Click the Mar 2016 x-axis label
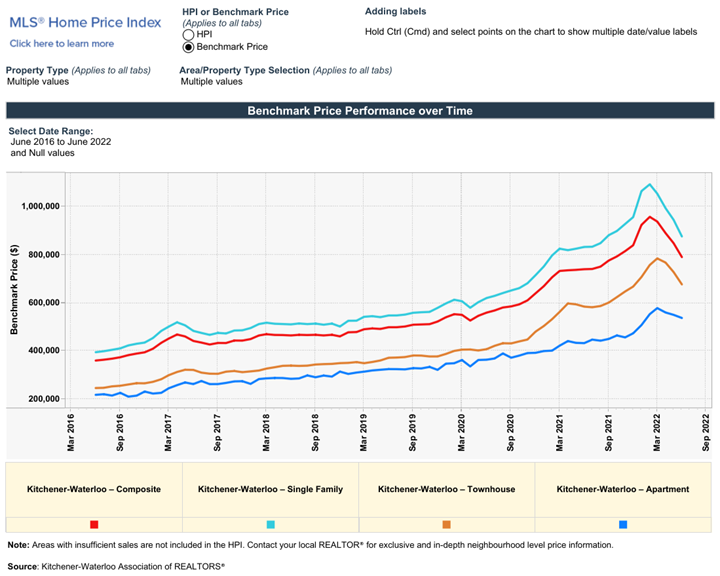This screenshot has width=720, height=576. click(x=70, y=433)
